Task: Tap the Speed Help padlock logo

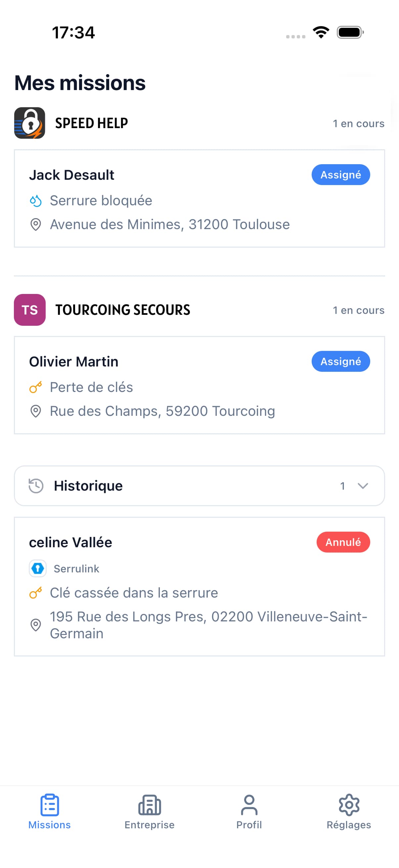Action: point(30,123)
